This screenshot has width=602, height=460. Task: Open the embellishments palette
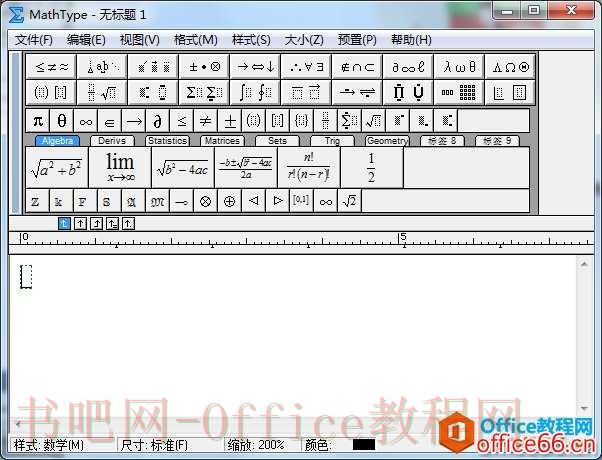tap(153, 67)
